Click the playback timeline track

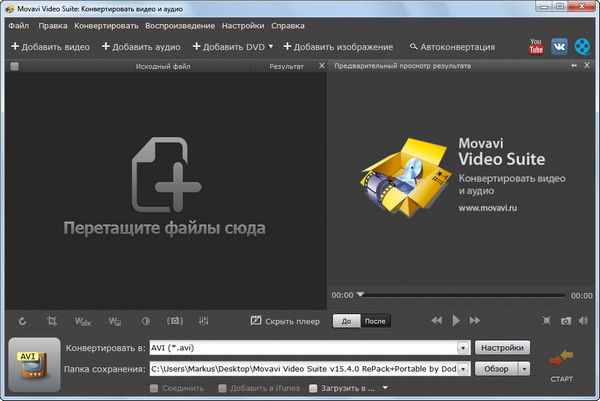tap(461, 295)
